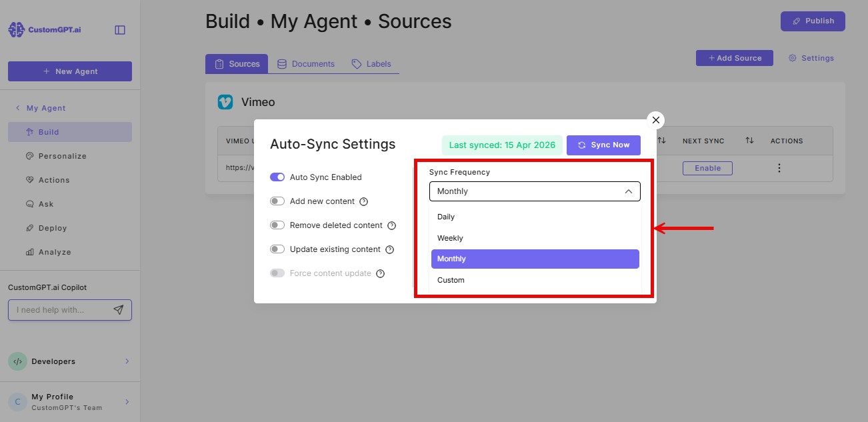Open the Deploy section via its icon

coord(28,227)
